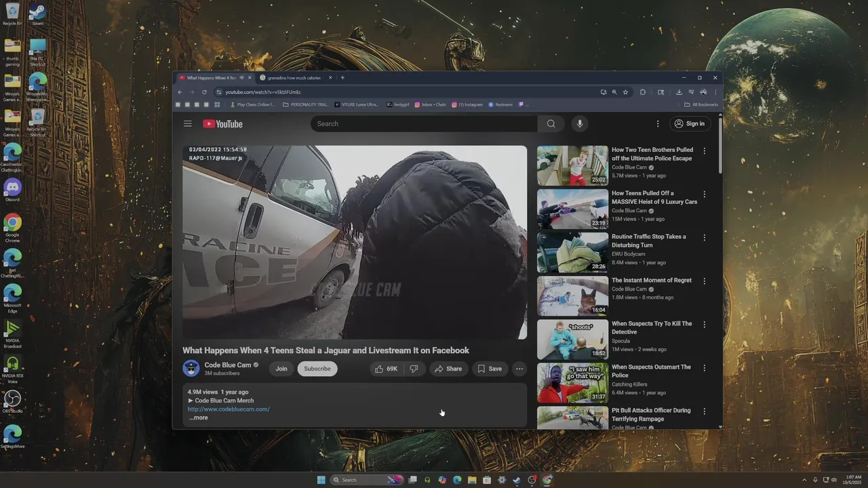868x488 pixels.
Task: Open File Explorer from the taskbar
Action: point(472,480)
